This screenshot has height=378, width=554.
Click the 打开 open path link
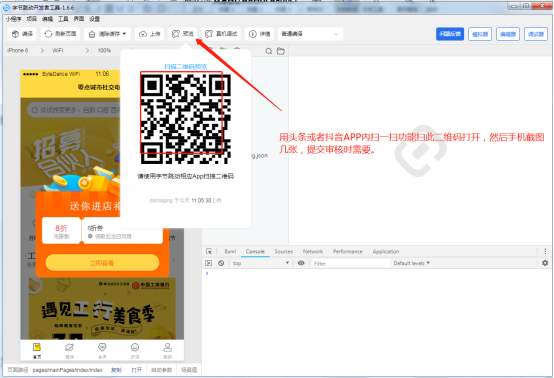[x=137, y=370]
